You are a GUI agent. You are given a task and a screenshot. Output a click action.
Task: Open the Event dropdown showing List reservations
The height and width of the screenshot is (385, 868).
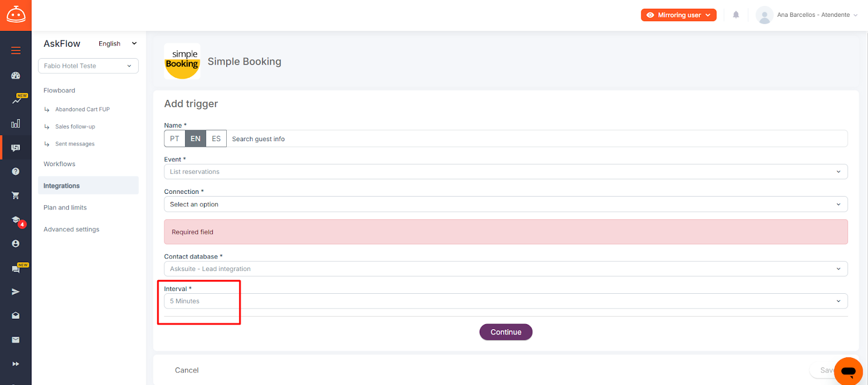tap(506, 172)
